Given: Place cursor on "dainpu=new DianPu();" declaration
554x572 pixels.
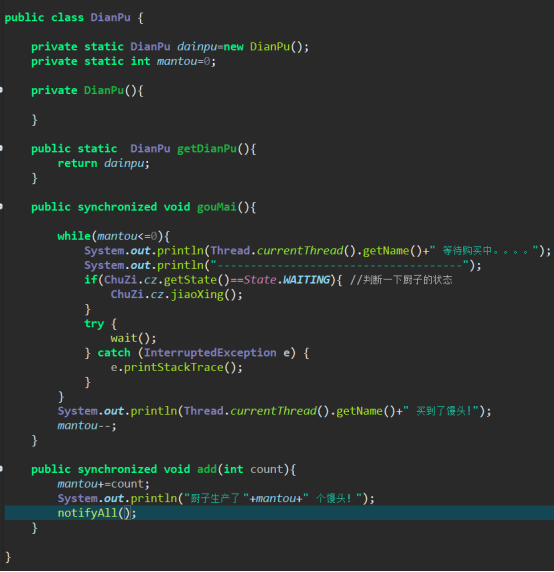Looking at the screenshot, I should (243, 47).
